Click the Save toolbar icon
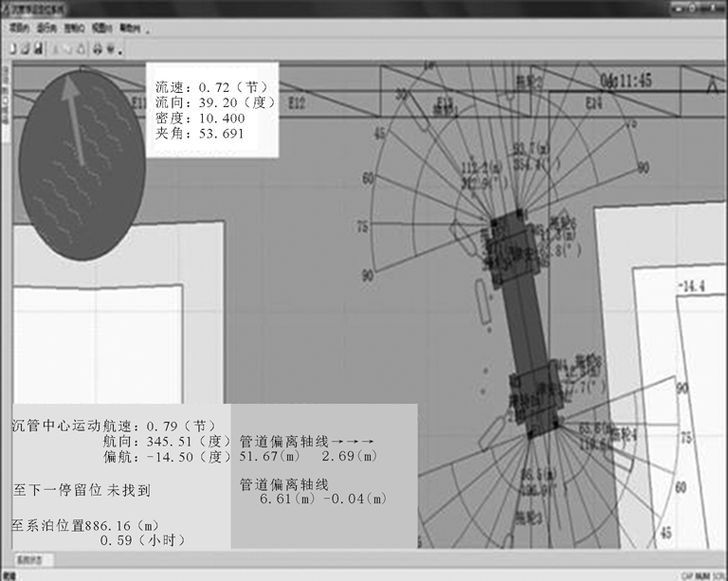728x581 pixels. click(x=37, y=47)
